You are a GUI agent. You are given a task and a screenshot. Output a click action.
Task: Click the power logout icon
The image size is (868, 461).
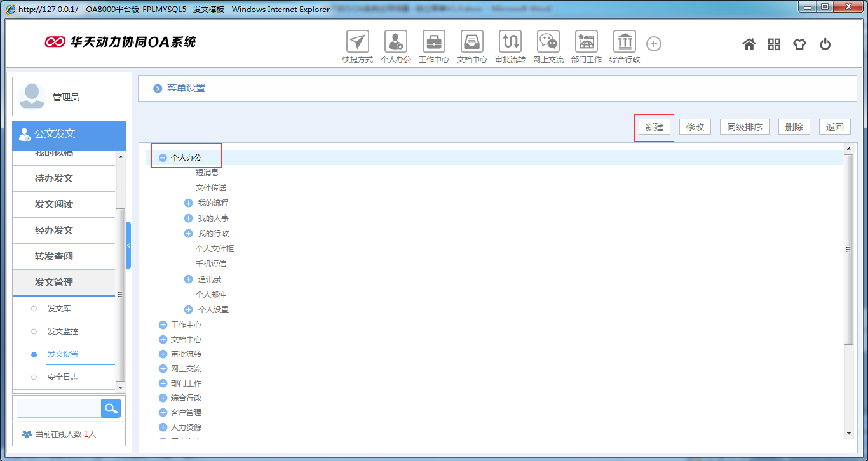(825, 44)
